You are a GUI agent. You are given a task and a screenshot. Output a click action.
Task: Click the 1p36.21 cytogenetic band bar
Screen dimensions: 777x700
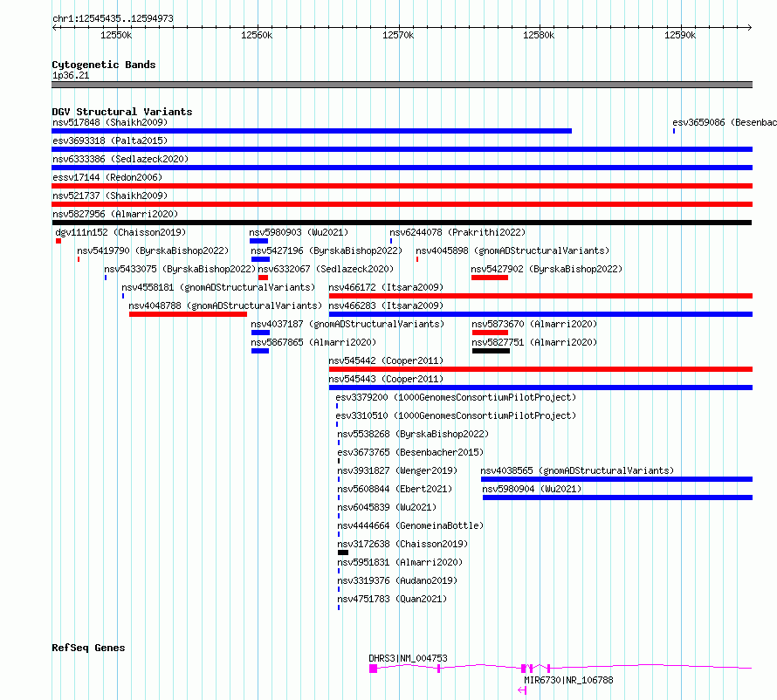[402, 86]
